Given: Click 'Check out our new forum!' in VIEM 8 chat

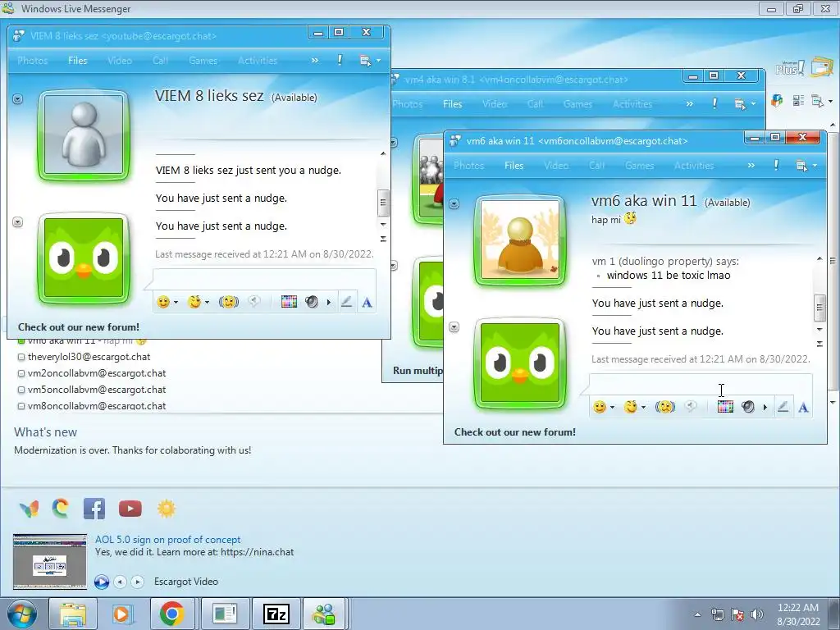Looking at the screenshot, I should coord(78,326).
